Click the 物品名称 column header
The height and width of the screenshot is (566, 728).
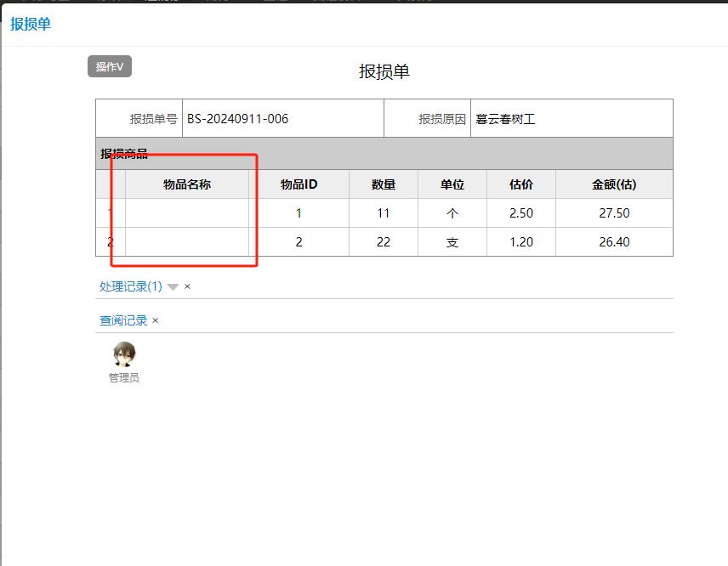[186, 184]
